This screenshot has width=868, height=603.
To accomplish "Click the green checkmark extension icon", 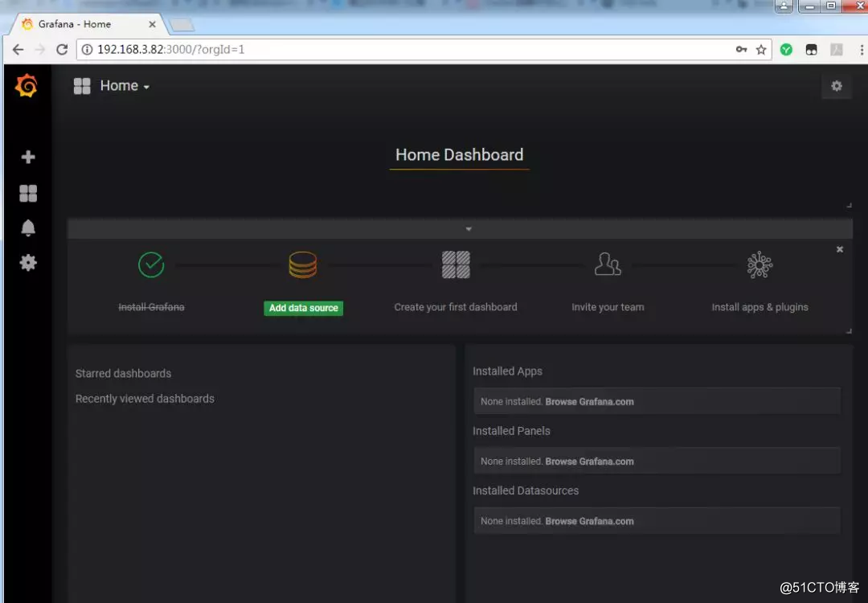I will pyautogui.click(x=786, y=50).
